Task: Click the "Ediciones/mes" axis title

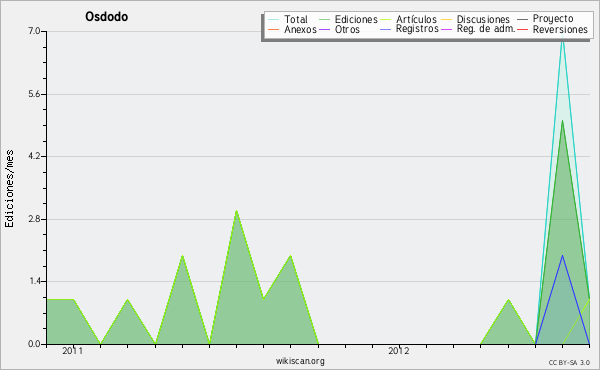Action: (9, 189)
